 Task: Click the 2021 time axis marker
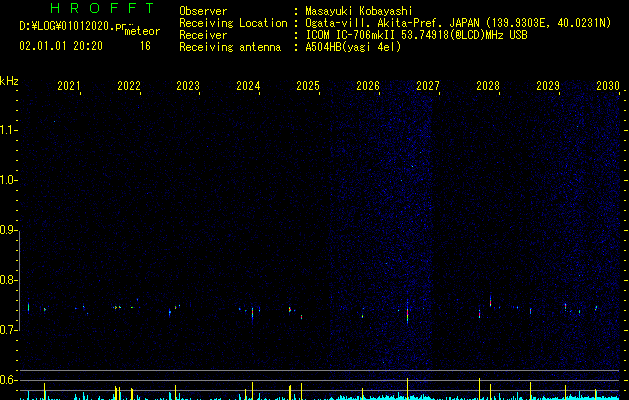69,85
